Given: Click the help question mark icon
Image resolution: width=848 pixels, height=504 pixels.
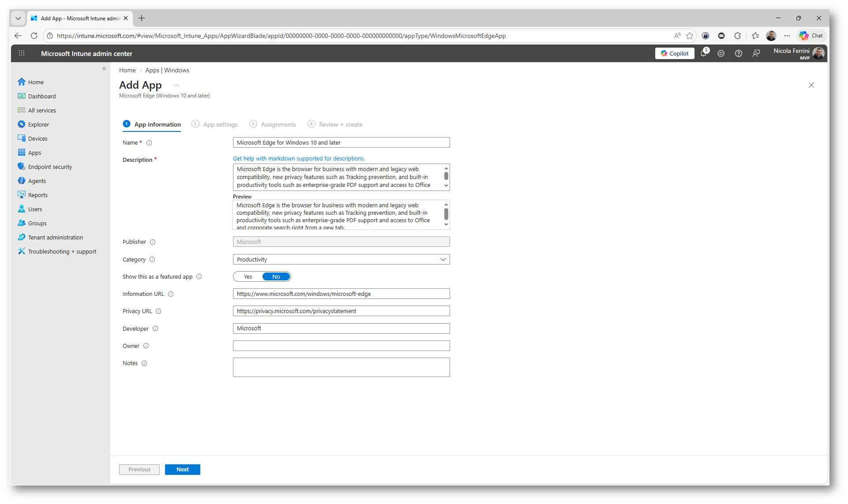Looking at the screenshot, I should (739, 53).
